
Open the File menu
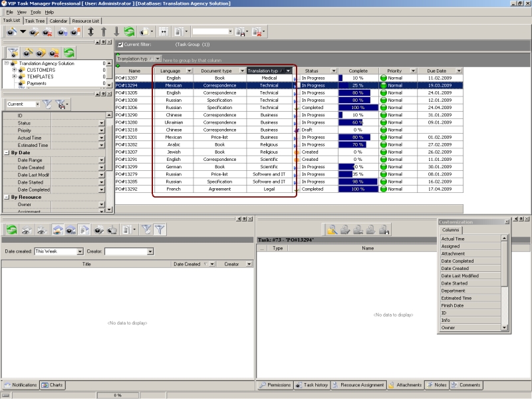pos(9,12)
